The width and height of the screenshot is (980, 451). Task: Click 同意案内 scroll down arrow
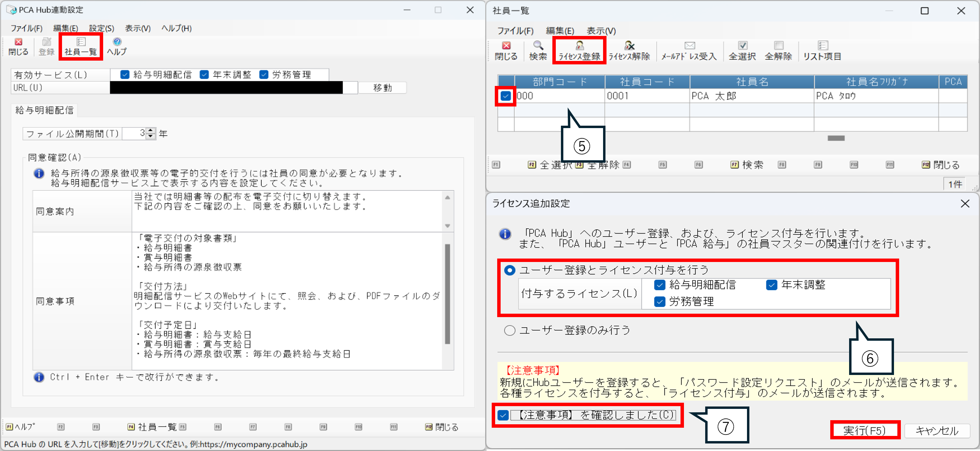[448, 226]
